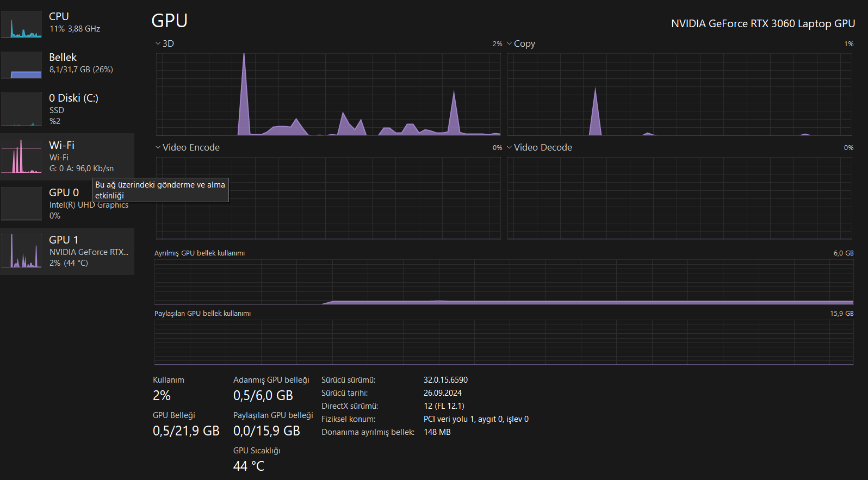Switch to the GPU 0 entry label

(x=64, y=192)
